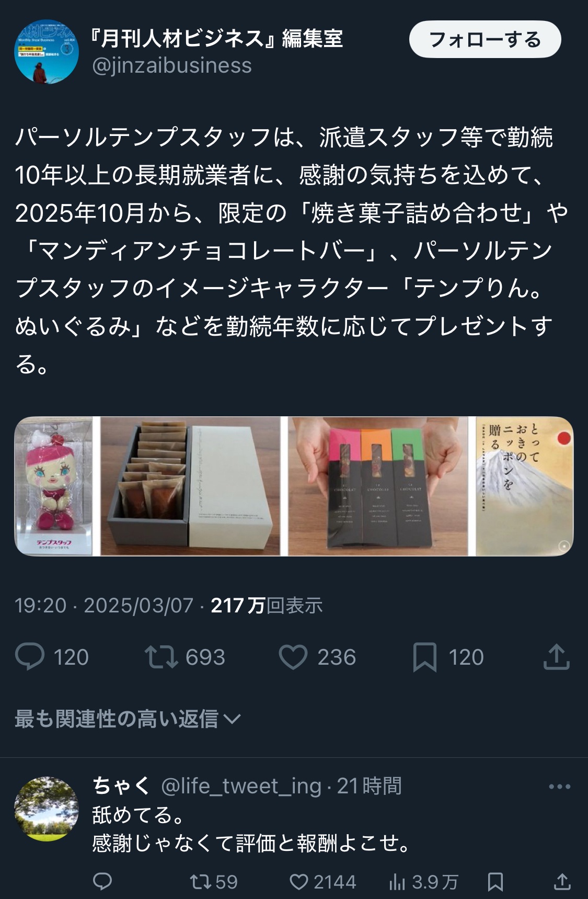588x899 pixels.
Task: Like the main tweet with 236 likes
Action: [x=293, y=657]
